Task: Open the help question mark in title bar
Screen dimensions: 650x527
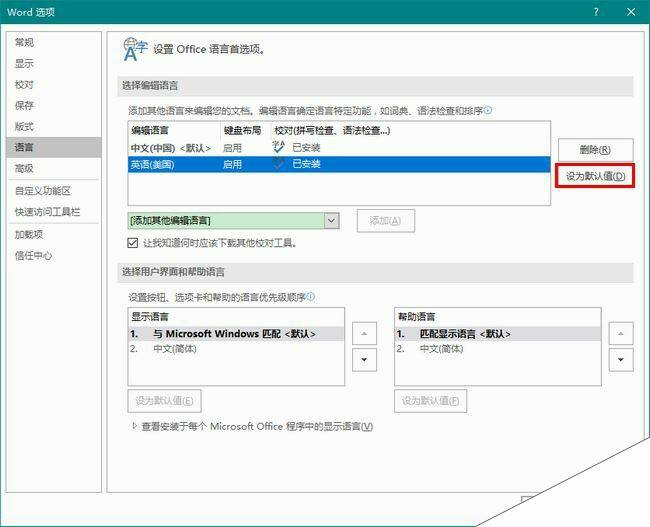Action: pyautogui.click(x=596, y=12)
